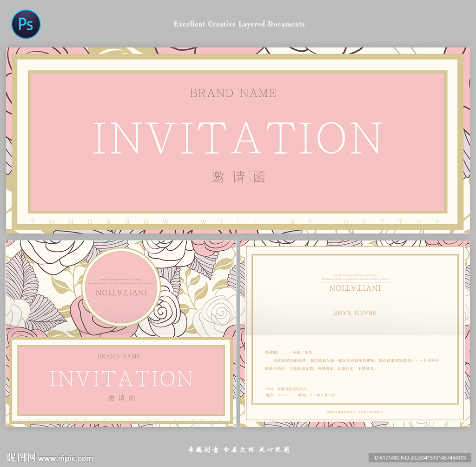Click the large INVITATION title on top card
476x467 pixels.
click(x=238, y=138)
